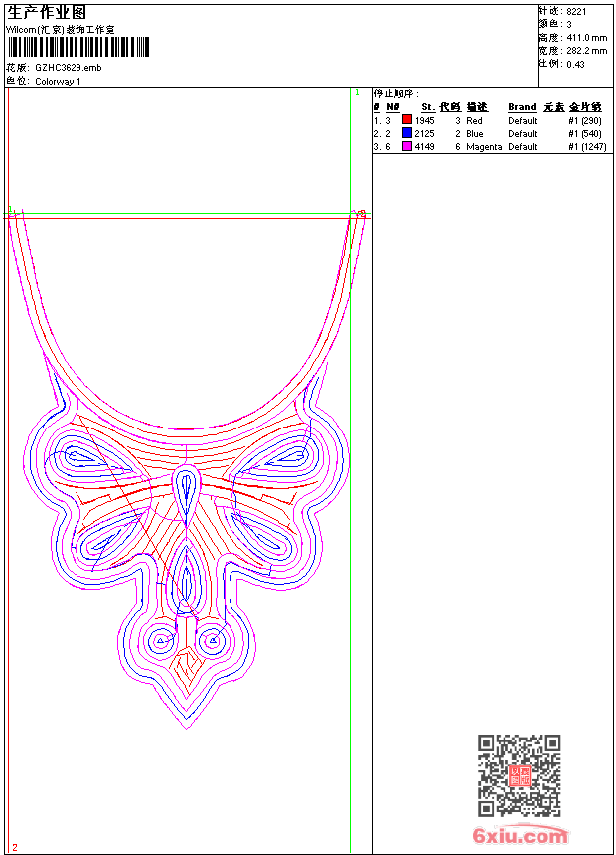Image resolution: width=616 pixels, height=855 pixels.
Task: Click the '停止顺序' stop sequence heading
Action: click(395, 94)
